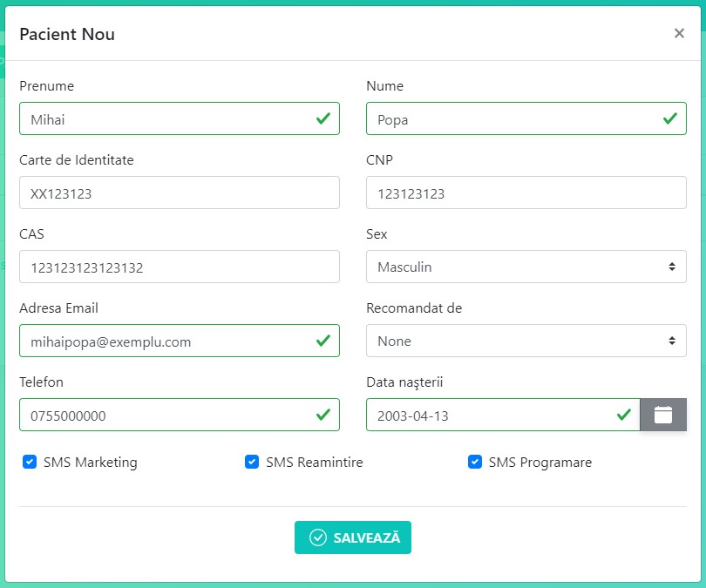The width and height of the screenshot is (706, 588).
Task: Select the CAS number field
Action: tap(179, 267)
